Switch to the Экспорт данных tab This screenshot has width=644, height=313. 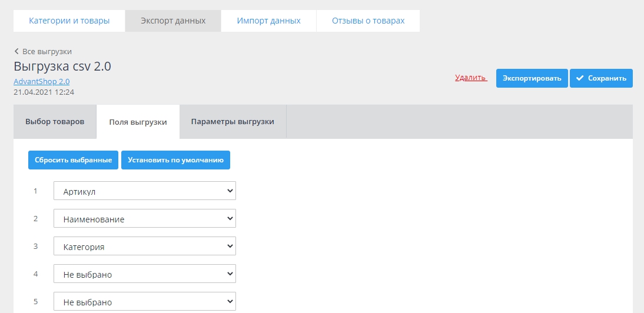[x=173, y=21]
